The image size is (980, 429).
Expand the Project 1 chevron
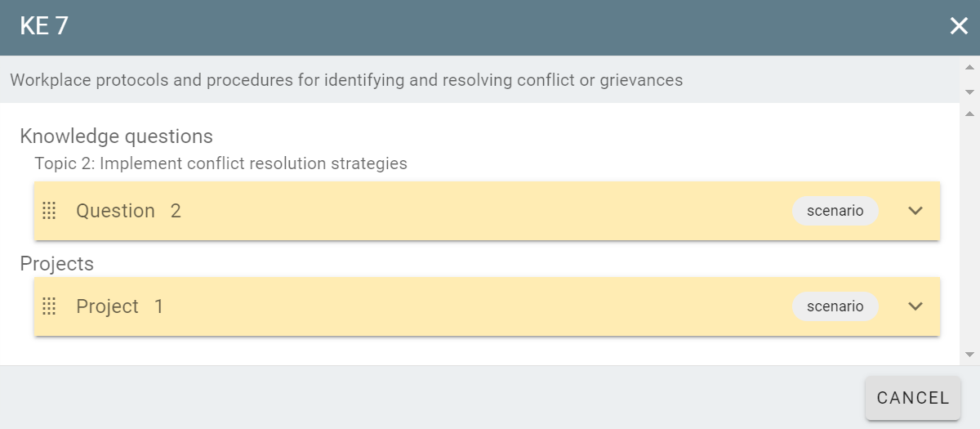(915, 306)
